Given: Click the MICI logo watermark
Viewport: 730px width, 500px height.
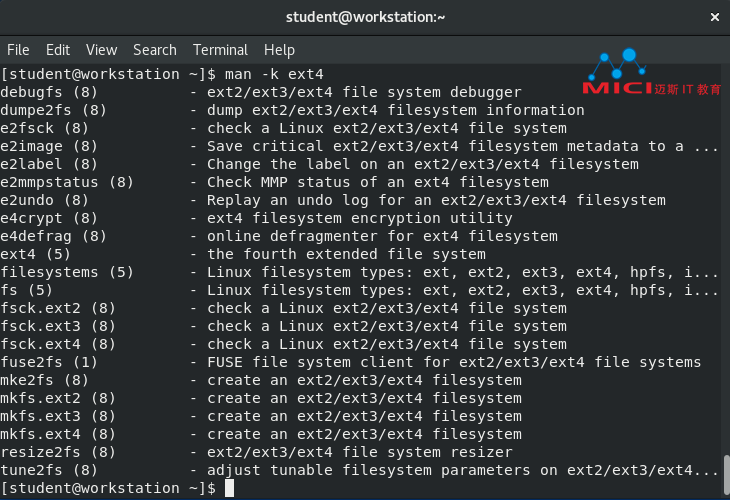Looking at the screenshot, I should pos(651,72).
